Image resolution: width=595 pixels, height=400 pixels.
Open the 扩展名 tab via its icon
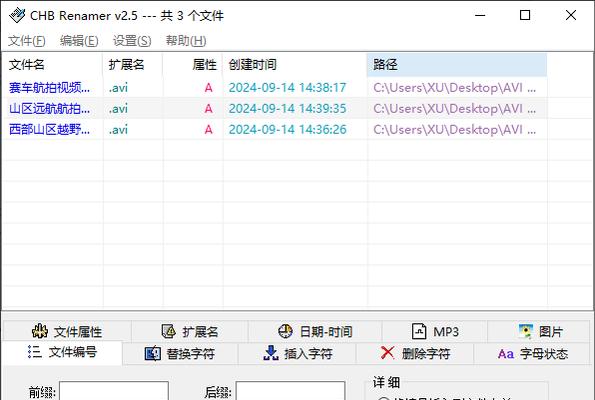(168, 331)
